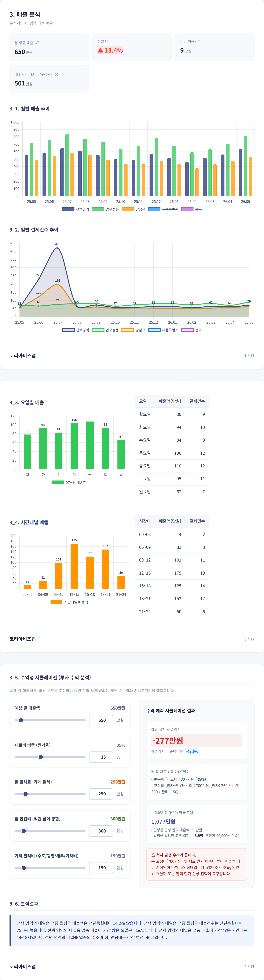Click the 기타 관리비 input showing 150
Viewport: 264px width, 980px height.
click(x=101, y=868)
